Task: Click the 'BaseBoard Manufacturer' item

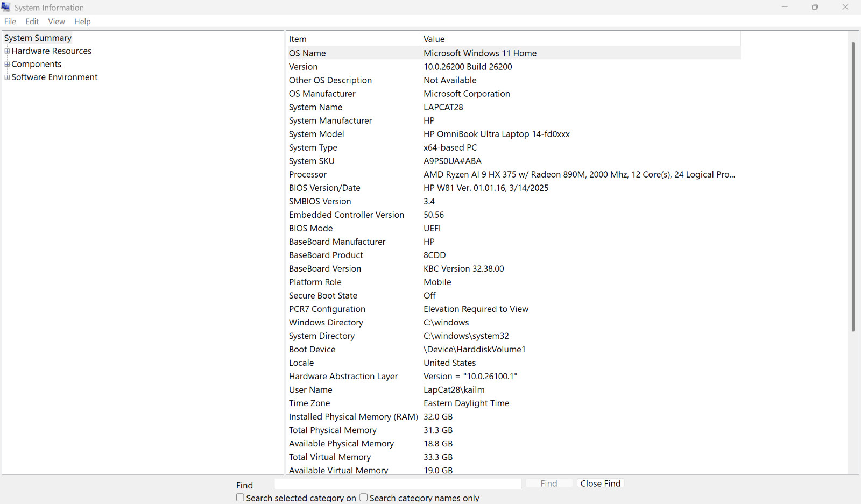Action: click(337, 242)
